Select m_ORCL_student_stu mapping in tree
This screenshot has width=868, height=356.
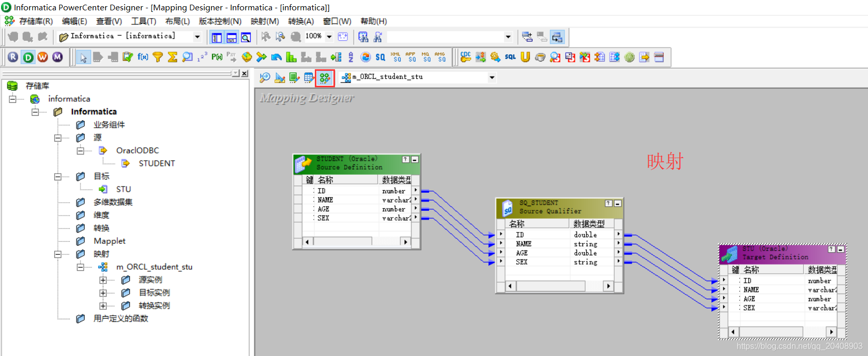click(x=154, y=267)
